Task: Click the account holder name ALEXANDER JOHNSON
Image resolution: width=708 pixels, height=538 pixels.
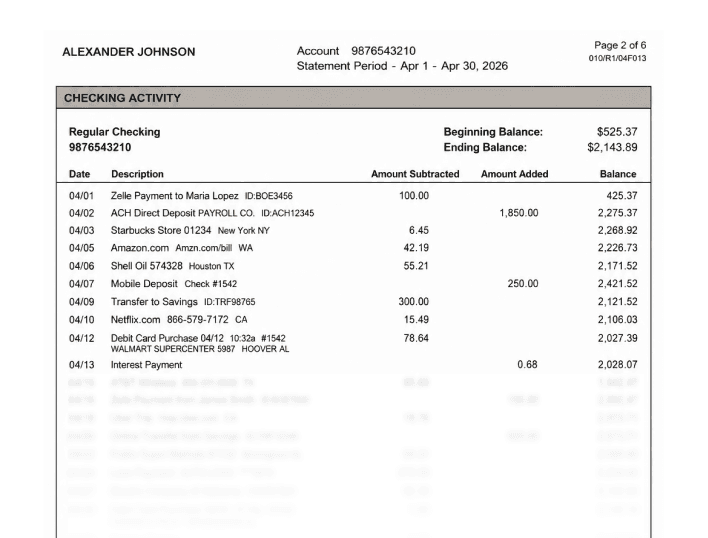Action: click(x=129, y=52)
